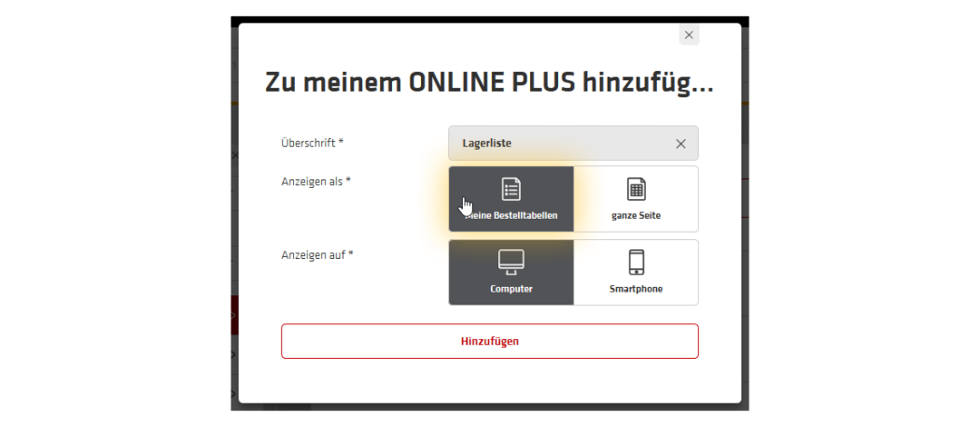Click the phone icon above Smartphone

point(637,263)
